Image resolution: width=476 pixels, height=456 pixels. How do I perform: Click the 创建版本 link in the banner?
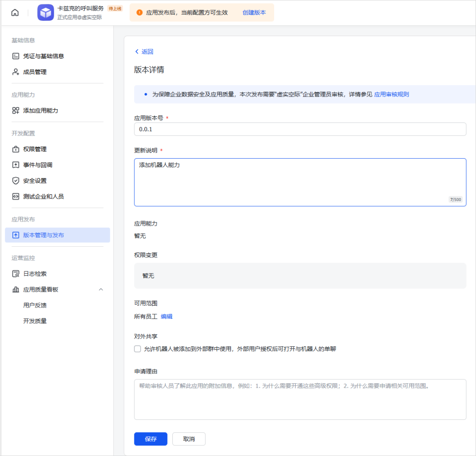254,12
